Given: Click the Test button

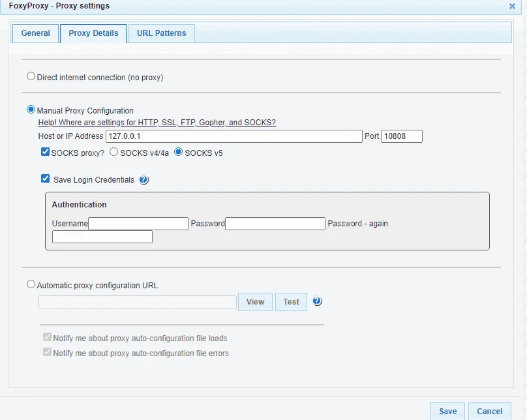Looking at the screenshot, I should (291, 302).
